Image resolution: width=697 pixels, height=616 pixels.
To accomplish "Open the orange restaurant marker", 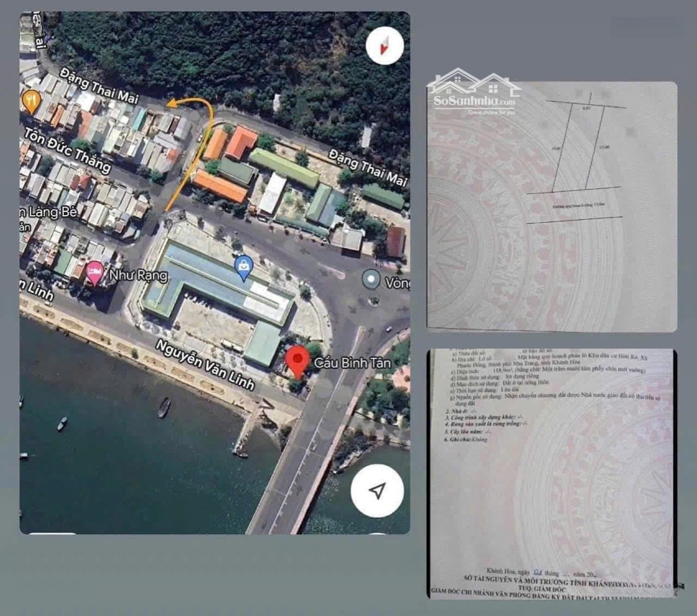I will click(x=31, y=101).
